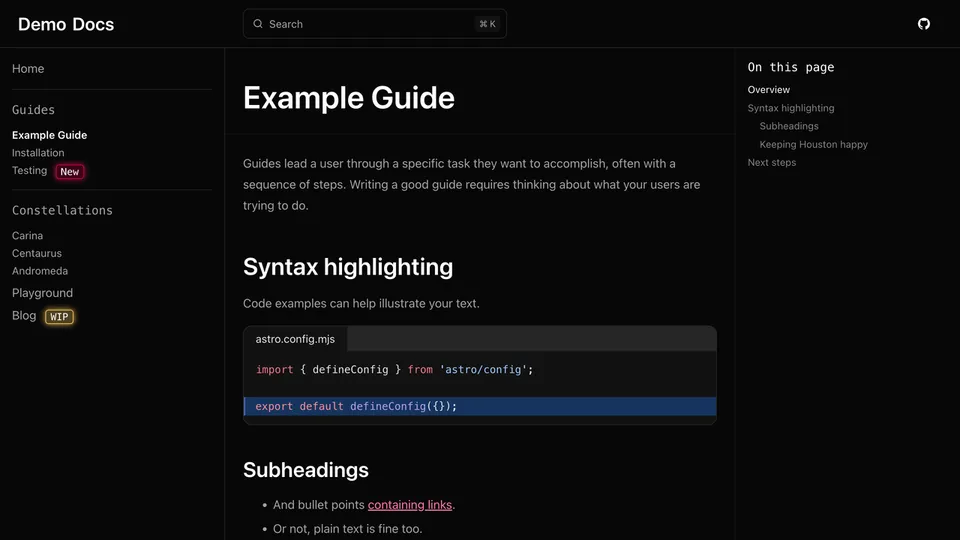Open the GitHub icon link
This screenshot has width=960, height=540.
(x=924, y=24)
